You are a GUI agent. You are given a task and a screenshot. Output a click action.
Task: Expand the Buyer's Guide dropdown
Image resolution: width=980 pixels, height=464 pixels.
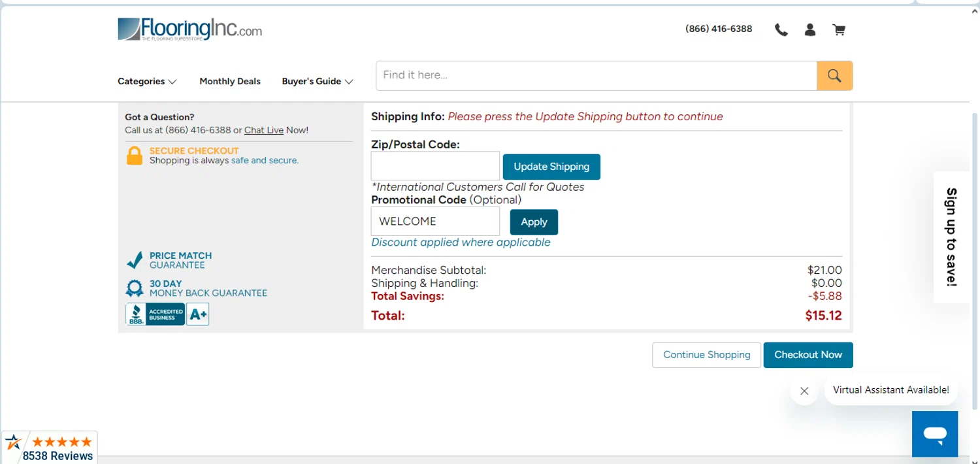(x=318, y=81)
